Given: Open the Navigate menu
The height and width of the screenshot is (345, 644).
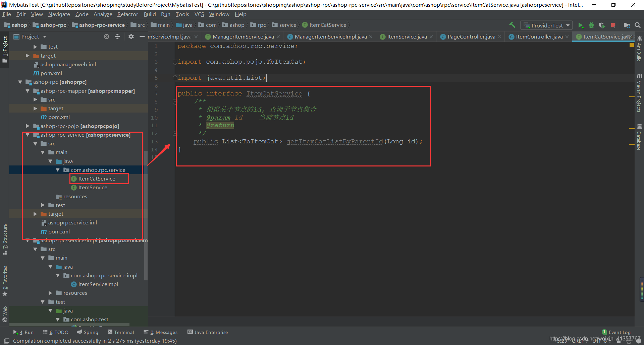Looking at the screenshot, I should pyautogui.click(x=59, y=14).
